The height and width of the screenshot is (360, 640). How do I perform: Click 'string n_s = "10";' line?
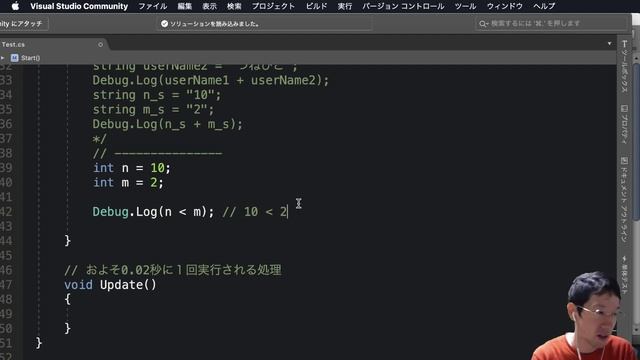point(157,95)
